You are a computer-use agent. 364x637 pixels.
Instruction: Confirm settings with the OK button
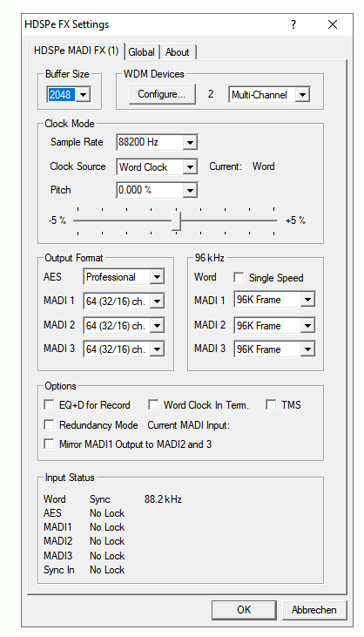coord(244,610)
